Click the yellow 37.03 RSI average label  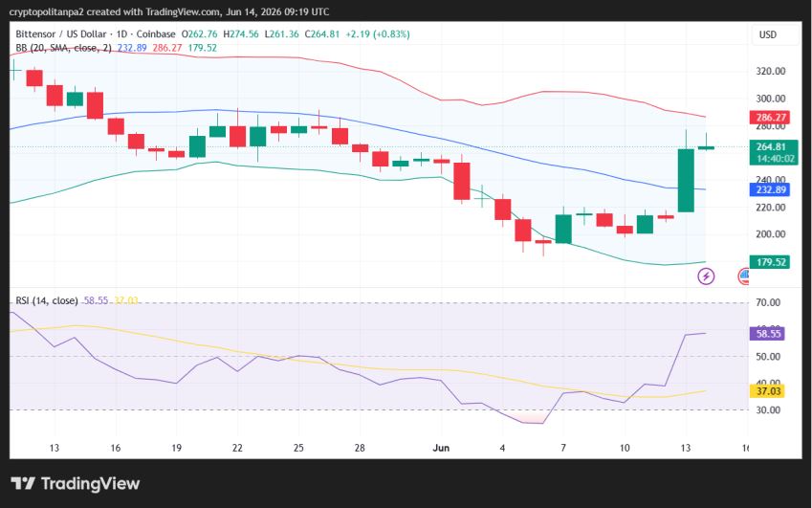pos(768,391)
